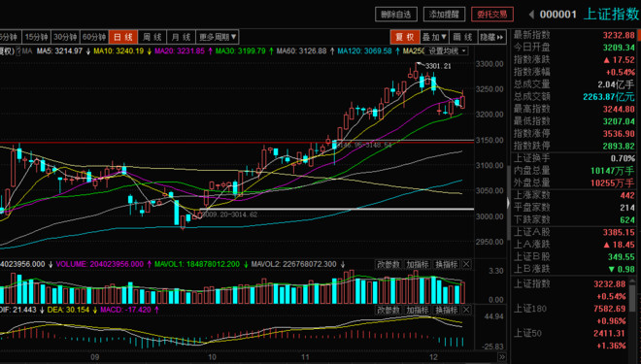The image size is (641, 364).
Task: Click the 隐藏 hide button
Action: 491,37
